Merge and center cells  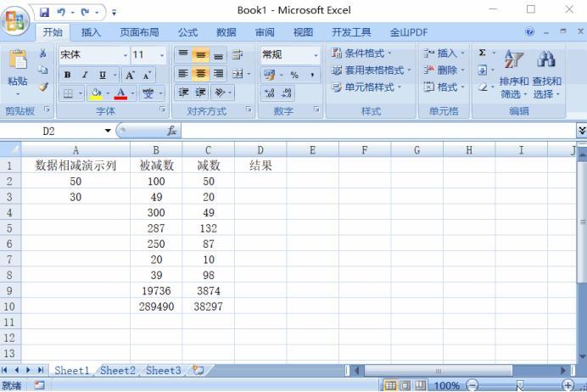pyautogui.click(x=238, y=74)
